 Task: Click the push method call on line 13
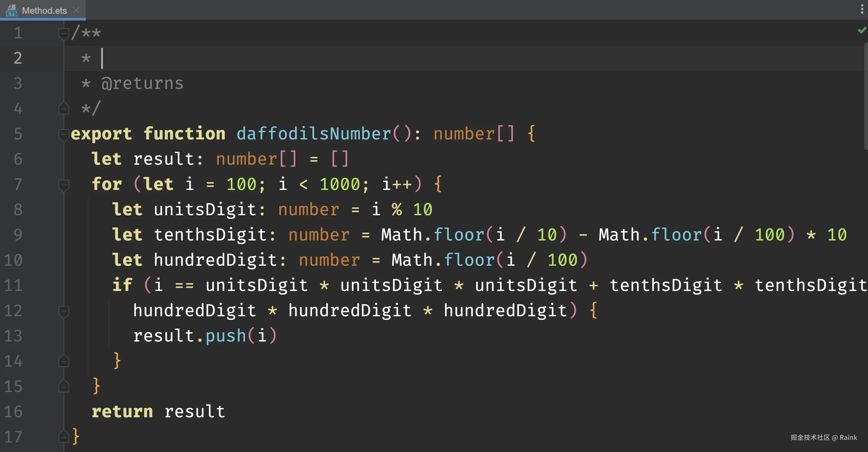tap(226, 336)
